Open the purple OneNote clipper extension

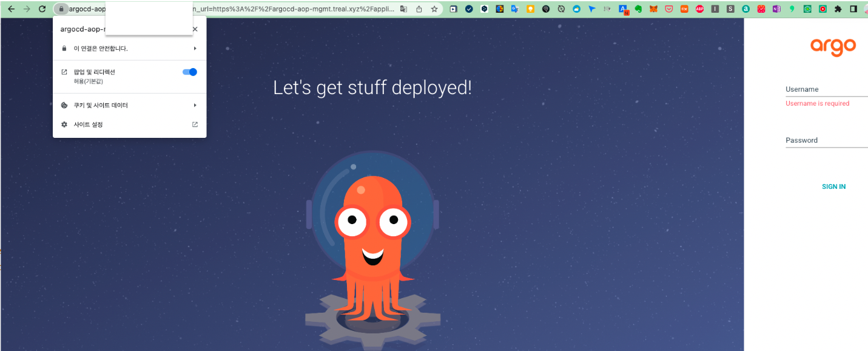coord(776,9)
